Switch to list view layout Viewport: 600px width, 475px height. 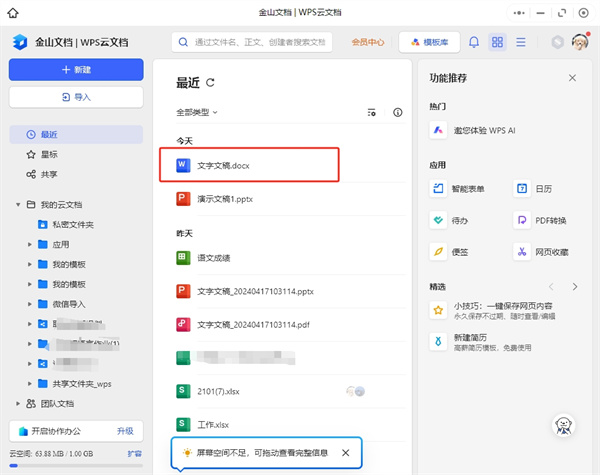(x=520, y=42)
